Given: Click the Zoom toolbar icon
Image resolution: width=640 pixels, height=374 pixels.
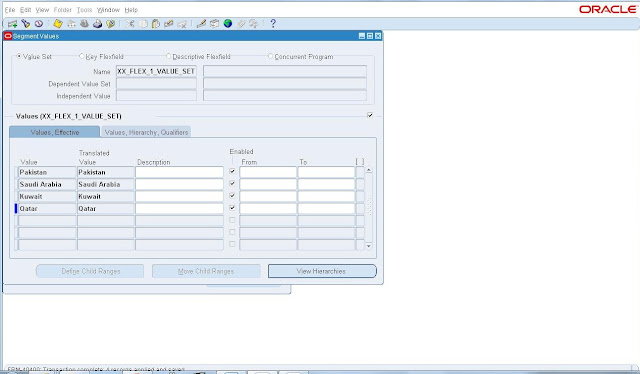Looking at the screenshot, I should 215,24.
